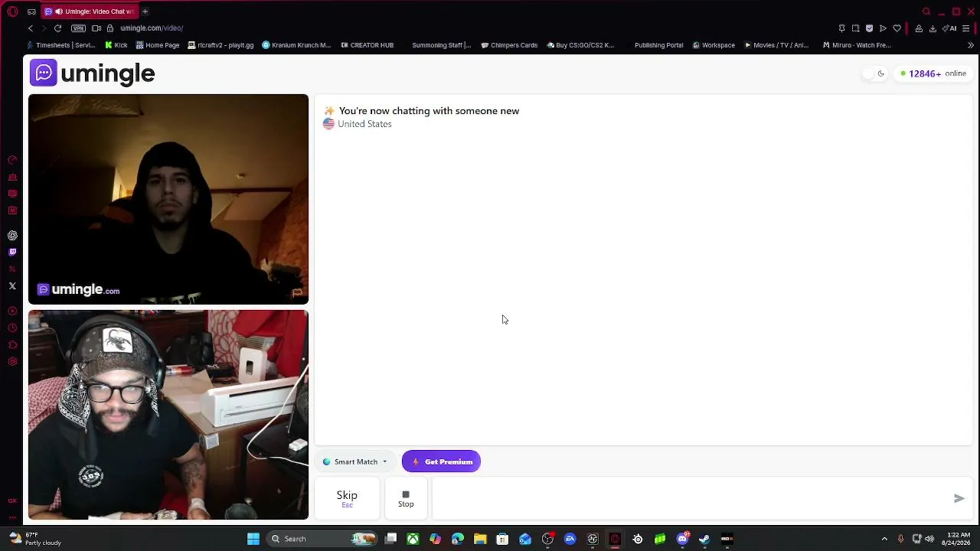Add page to bookmarks heart icon
The image size is (980, 551).
pos(897,28)
